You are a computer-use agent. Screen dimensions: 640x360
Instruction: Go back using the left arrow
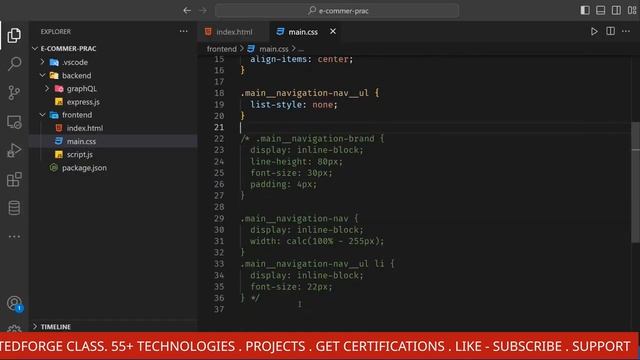[187, 11]
